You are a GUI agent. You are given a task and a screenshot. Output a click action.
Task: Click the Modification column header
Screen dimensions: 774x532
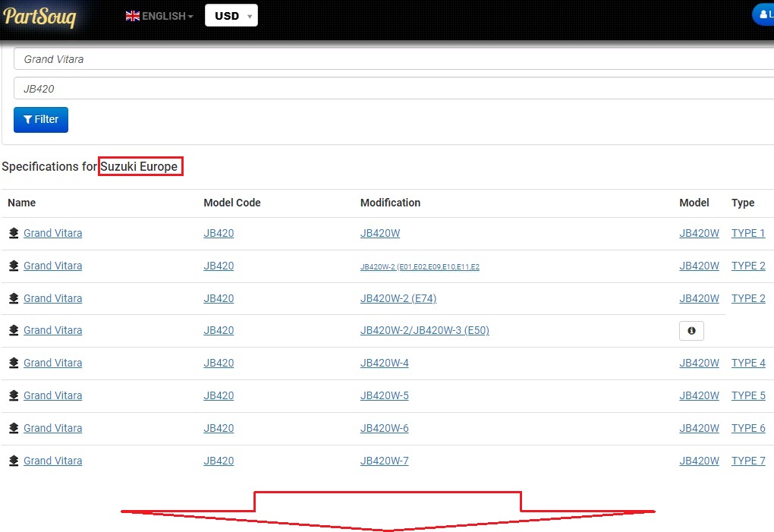(391, 203)
